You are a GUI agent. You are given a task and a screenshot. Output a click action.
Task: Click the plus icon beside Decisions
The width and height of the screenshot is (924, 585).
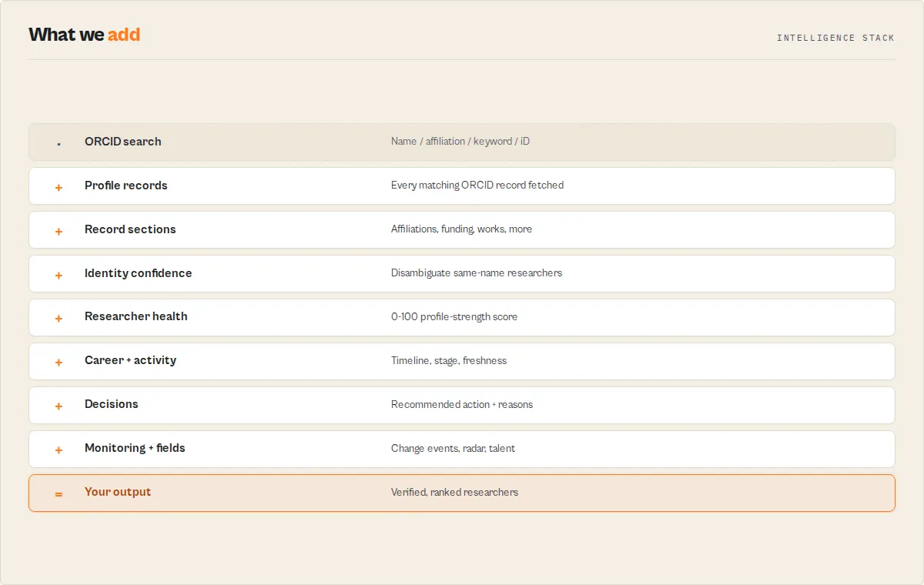pos(59,406)
